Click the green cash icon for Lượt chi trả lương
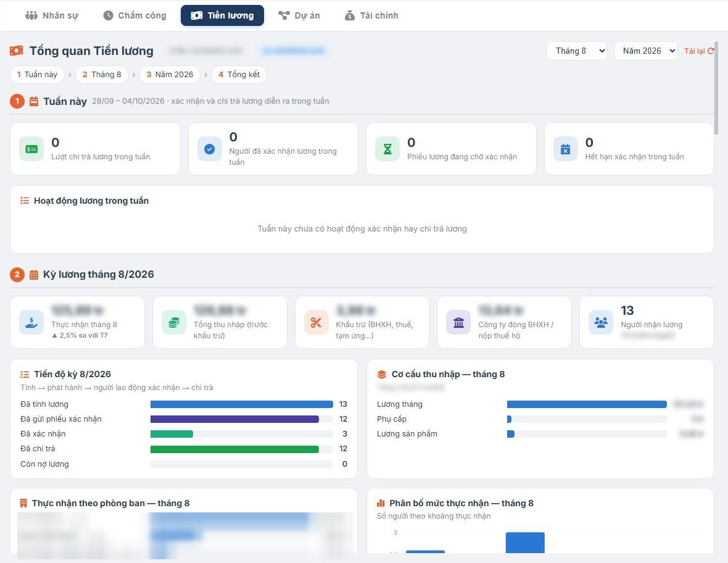The width and height of the screenshot is (728, 563). click(31, 149)
